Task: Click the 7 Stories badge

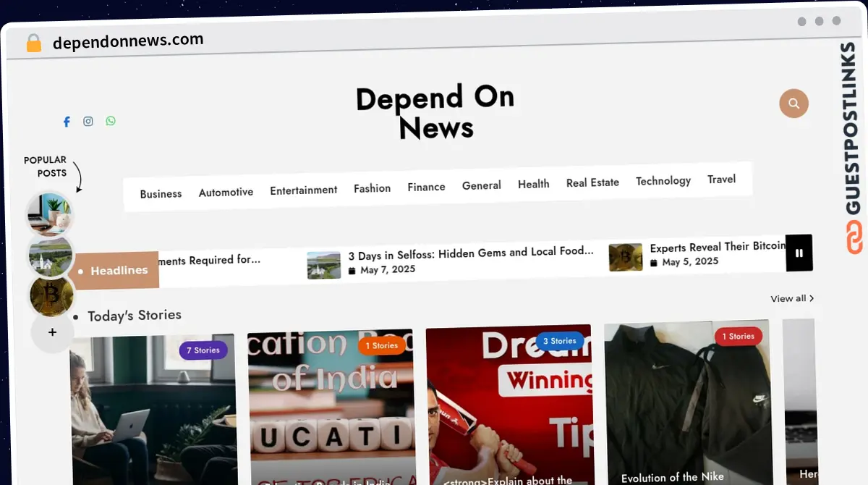Action: coord(203,350)
